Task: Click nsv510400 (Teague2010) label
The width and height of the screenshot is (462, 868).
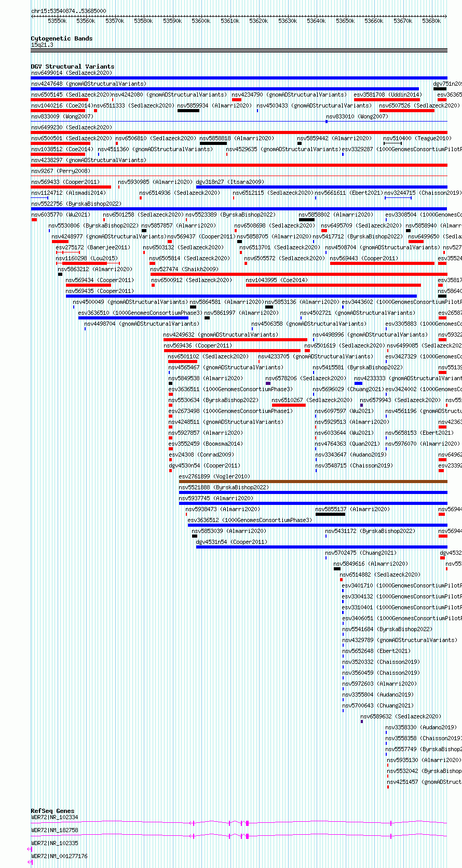Action: [x=417, y=138]
